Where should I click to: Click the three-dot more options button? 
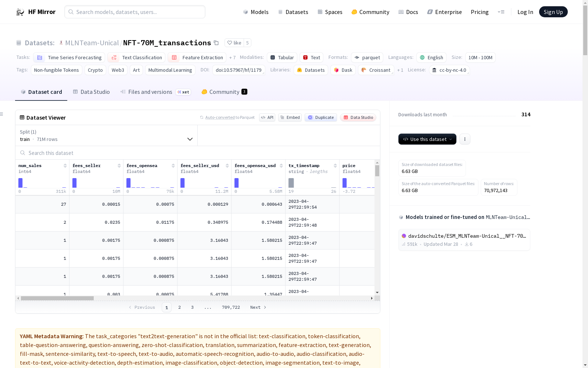pos(465,139)
